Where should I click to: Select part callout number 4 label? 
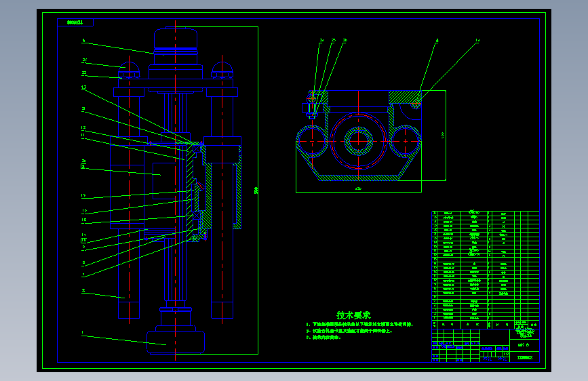click(83, 41)
